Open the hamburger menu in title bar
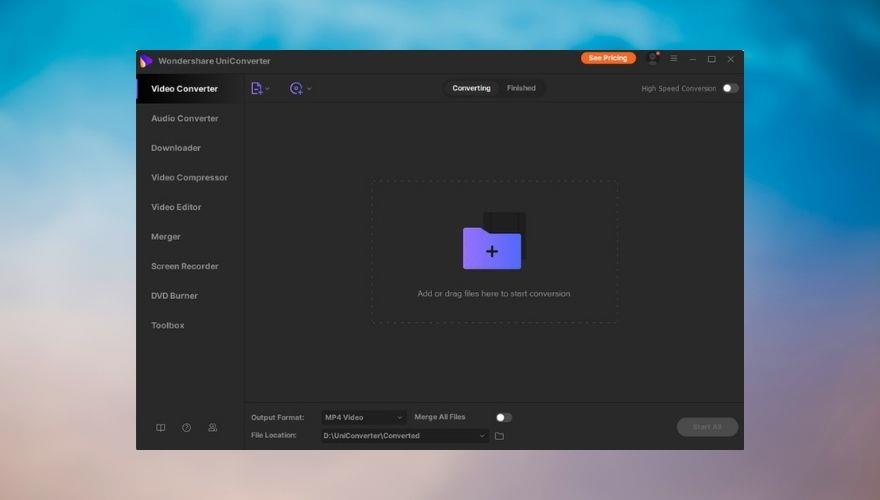Screen dimensions: 880x500 [673, 59]
